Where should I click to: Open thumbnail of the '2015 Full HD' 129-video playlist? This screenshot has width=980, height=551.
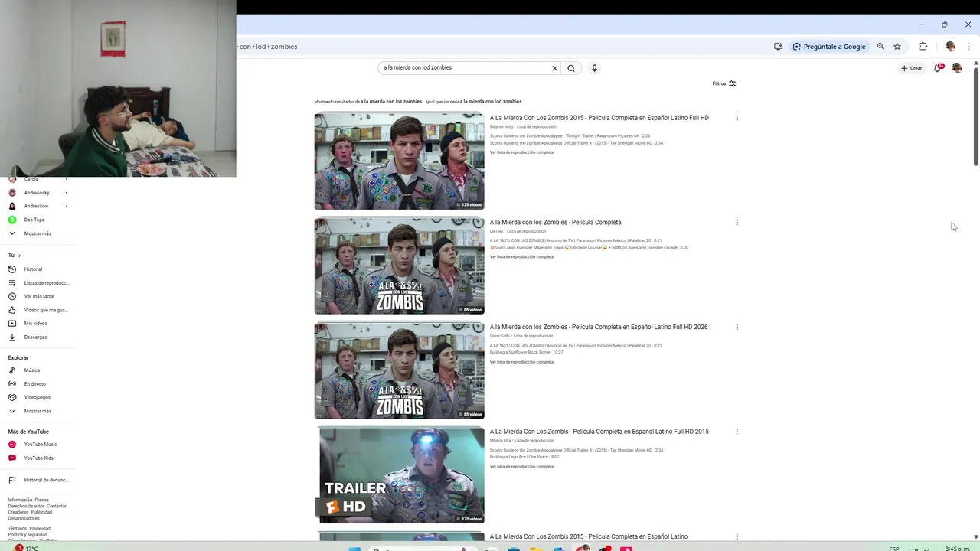(399, 161)
